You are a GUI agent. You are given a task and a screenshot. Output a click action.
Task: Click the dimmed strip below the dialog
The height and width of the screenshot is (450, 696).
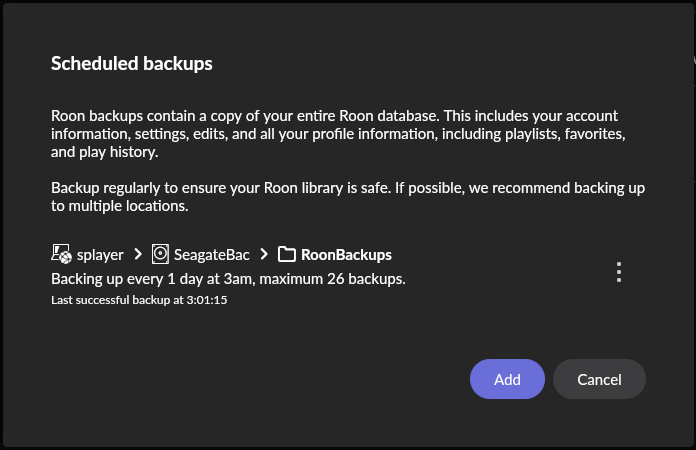click(348, 447)
